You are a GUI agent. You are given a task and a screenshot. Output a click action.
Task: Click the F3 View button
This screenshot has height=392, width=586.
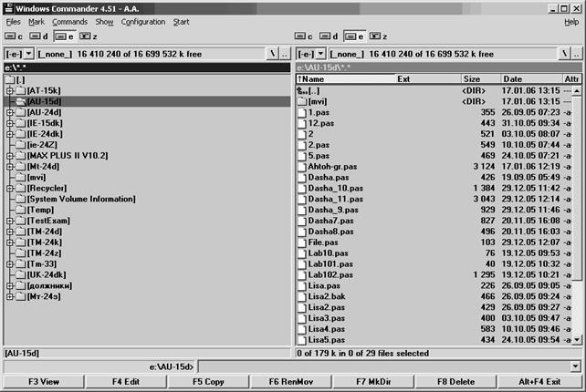pyautogui.click(x=44, y=382)
